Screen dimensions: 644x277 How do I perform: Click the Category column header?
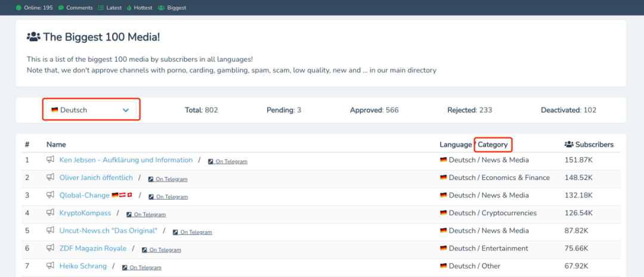pyautogui.click(x=493, y=145)
